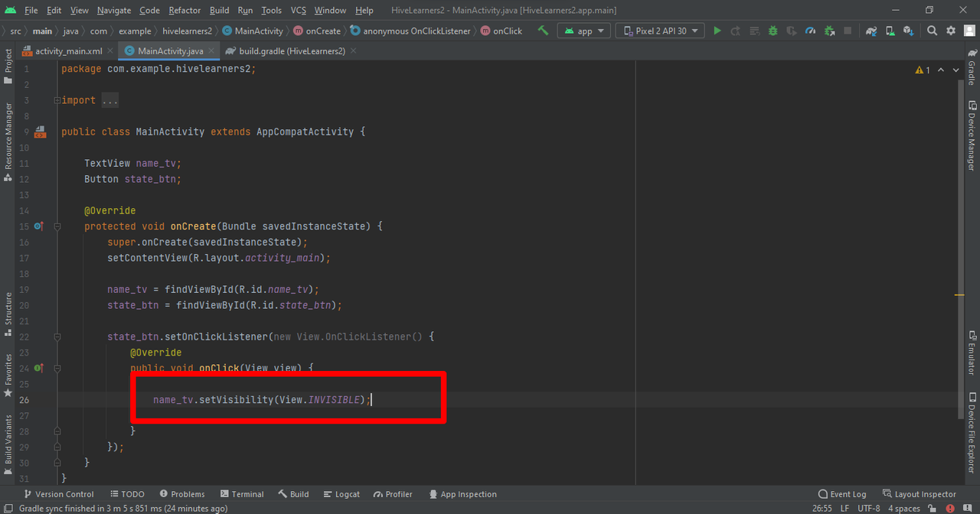The width and height of the screenshot is (980, 514).
Task: Run the app with the green play icon
Action: pos(717,31)
